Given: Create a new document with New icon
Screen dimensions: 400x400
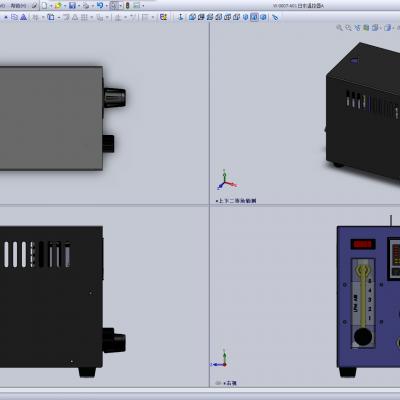Looking at the screenshot, I should coord(44,6).
